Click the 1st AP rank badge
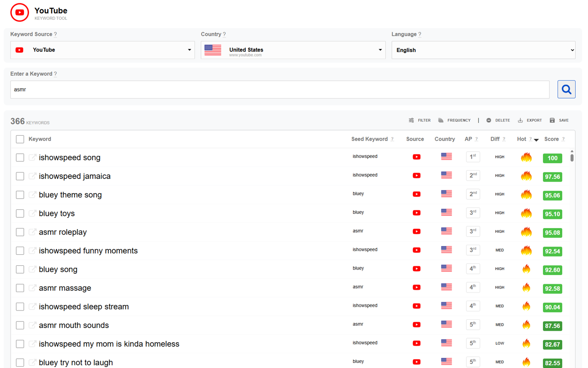The width and height of the screenshot is (588, 368). click(x=473, y=157)
